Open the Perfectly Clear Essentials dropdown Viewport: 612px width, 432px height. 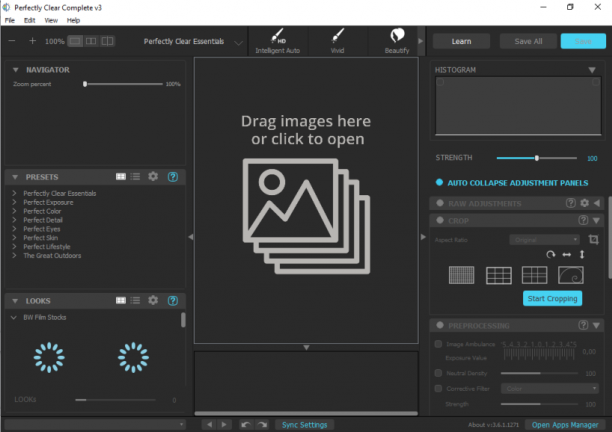[193, 41]
